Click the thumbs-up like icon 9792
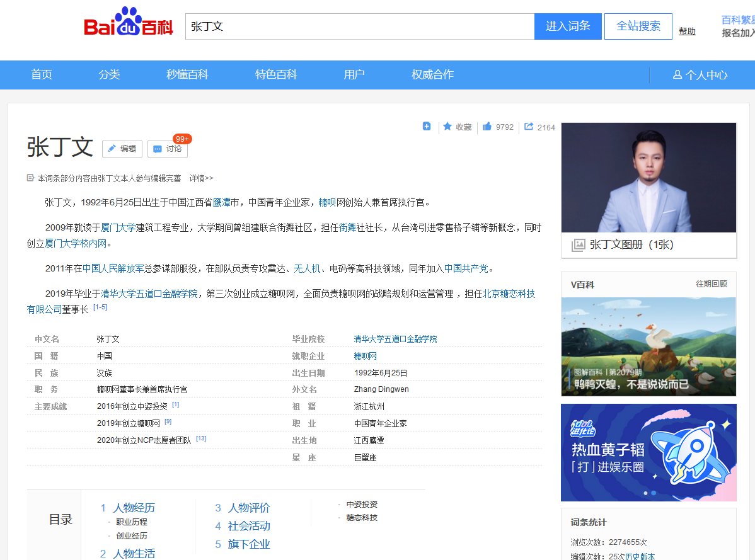 click(x=487, y=126)
